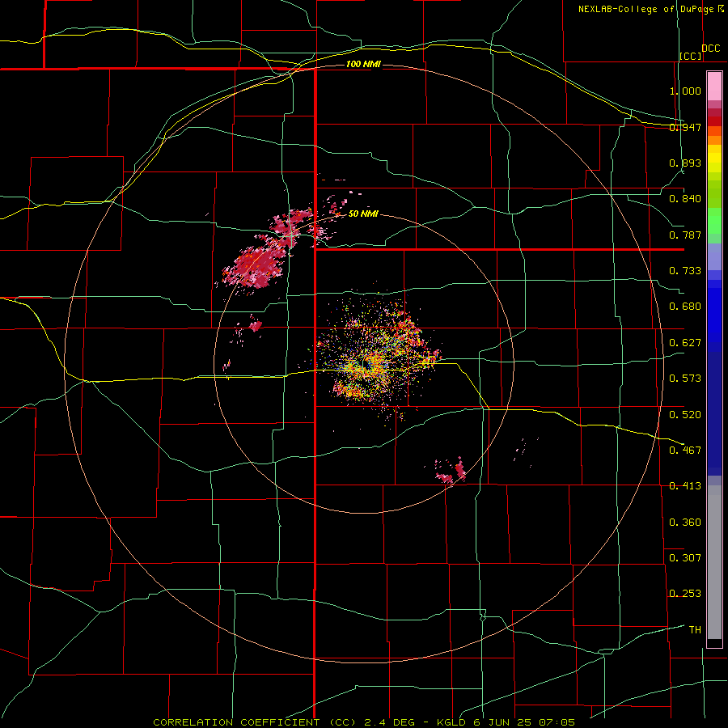Click the Correlation Coefficient KGLD caption text
The width and height of the screenshot is (728, 728).
point(364,722)
